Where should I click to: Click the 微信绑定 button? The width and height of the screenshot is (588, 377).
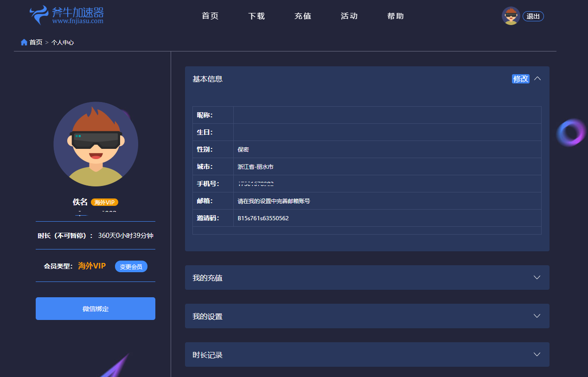pyautogui.click(x=96, y=308)
